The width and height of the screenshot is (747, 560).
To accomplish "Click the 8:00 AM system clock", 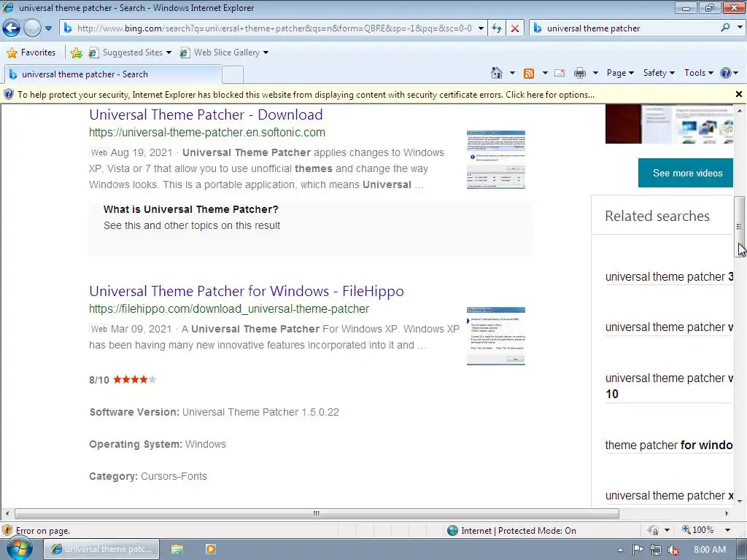I will pos(709,550).
